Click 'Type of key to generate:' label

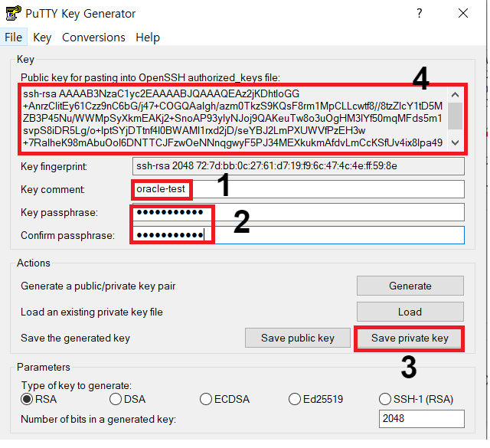[77, 385]
